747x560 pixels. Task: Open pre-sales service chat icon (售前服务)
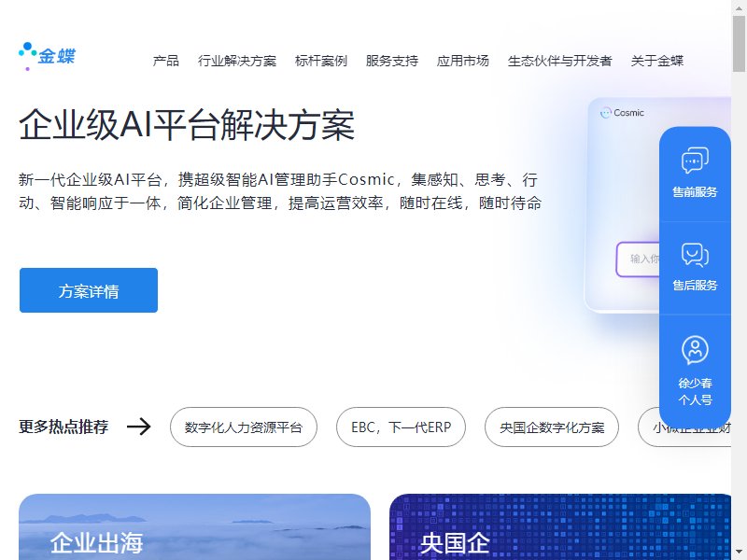695,161
